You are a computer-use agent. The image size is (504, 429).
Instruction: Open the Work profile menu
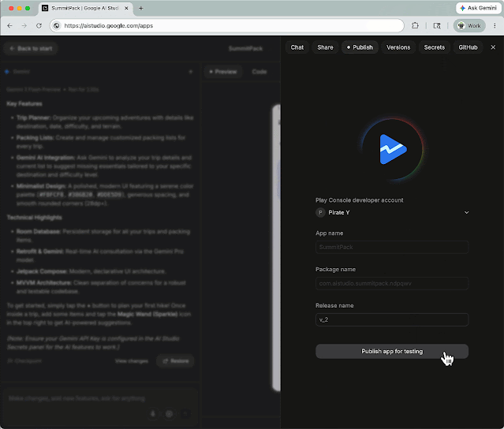tap(469, 26)
